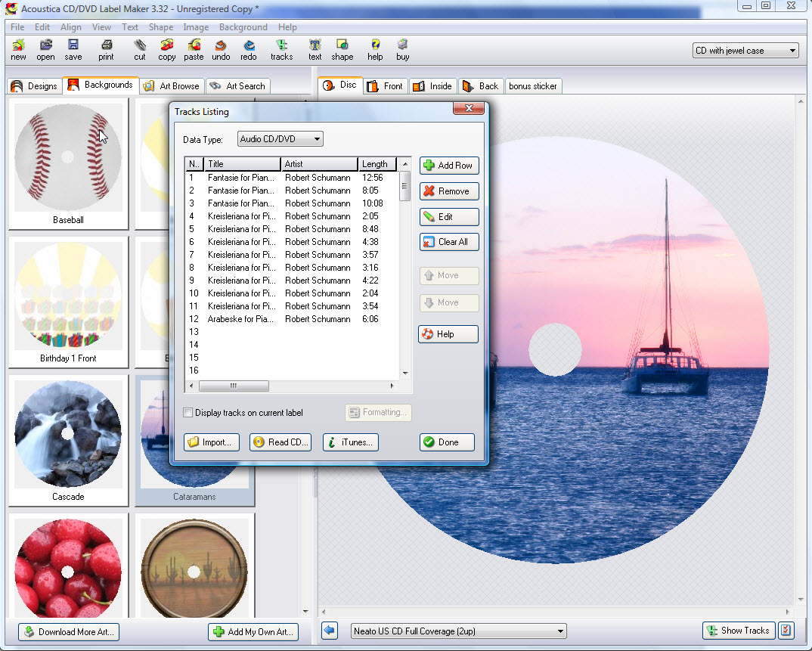This screenshot has height=651, width=812.
Task: Open CD with jewel case dropdown
Action: tap(745, 50)
